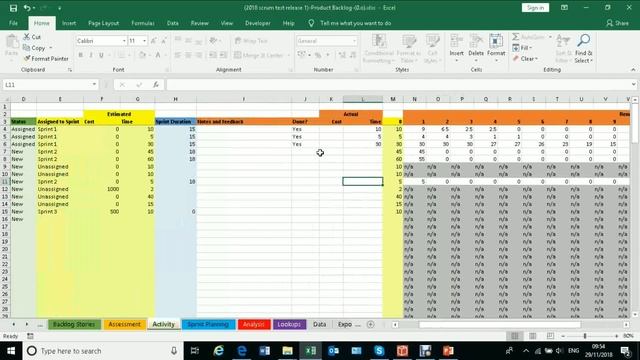Image resolution: width=640 pixels, height=360 pixels.
Task: Open the Conditional Formatting menu
Action: [379, 49]
